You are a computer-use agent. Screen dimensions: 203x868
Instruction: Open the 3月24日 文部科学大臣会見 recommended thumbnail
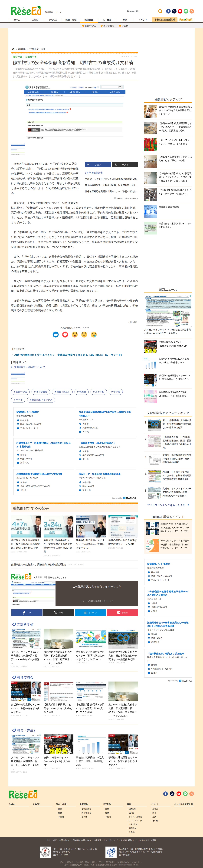pos(58,526)
